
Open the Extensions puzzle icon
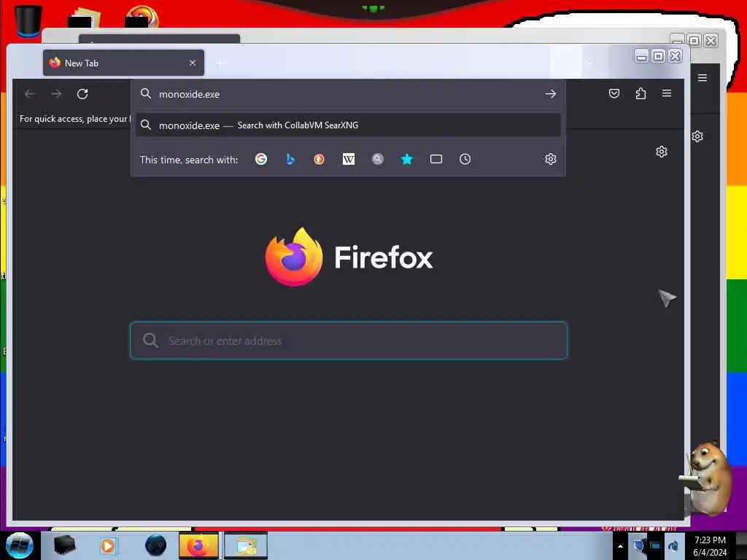pos(640,93)
